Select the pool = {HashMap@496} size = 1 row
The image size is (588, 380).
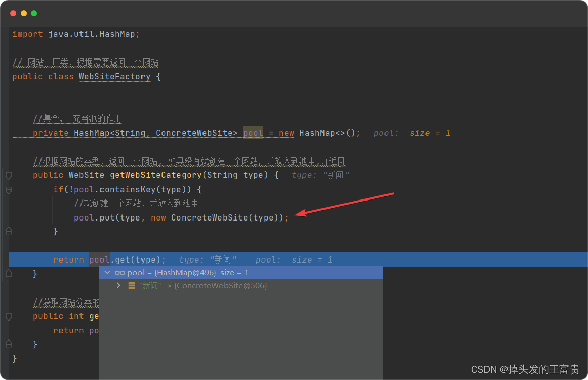(241, 273)
